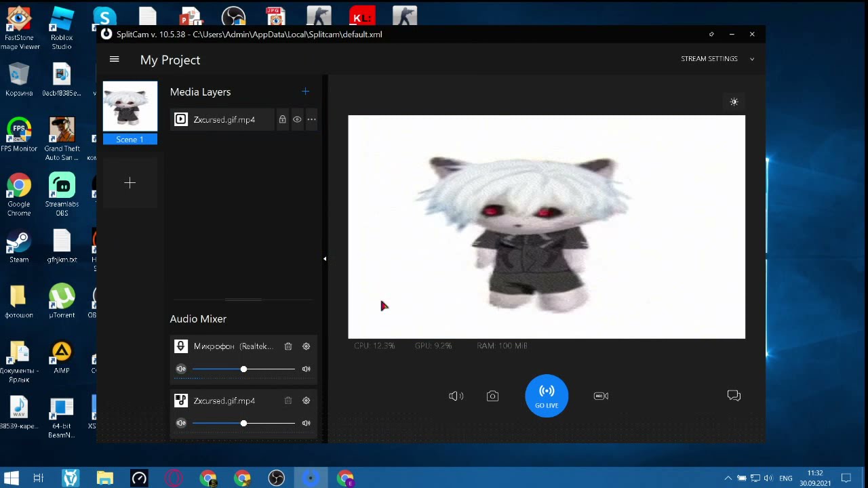Open Google Chrome desktop shortcut
The width and height of the screenshot is (868, 488).
coord(19,195)
